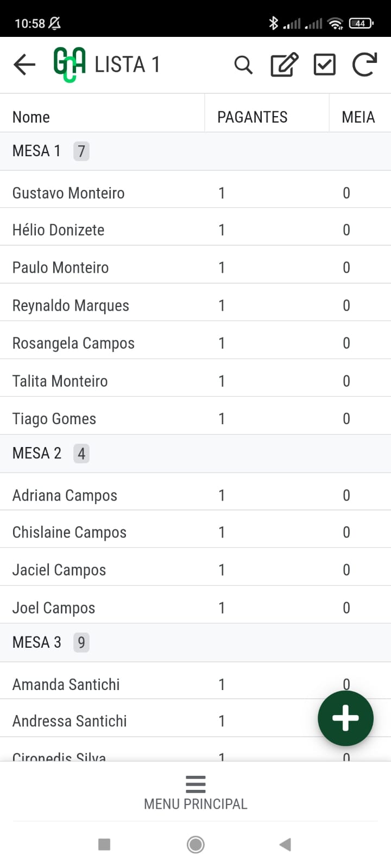Tap the checkmark box icon

(324, 65)
